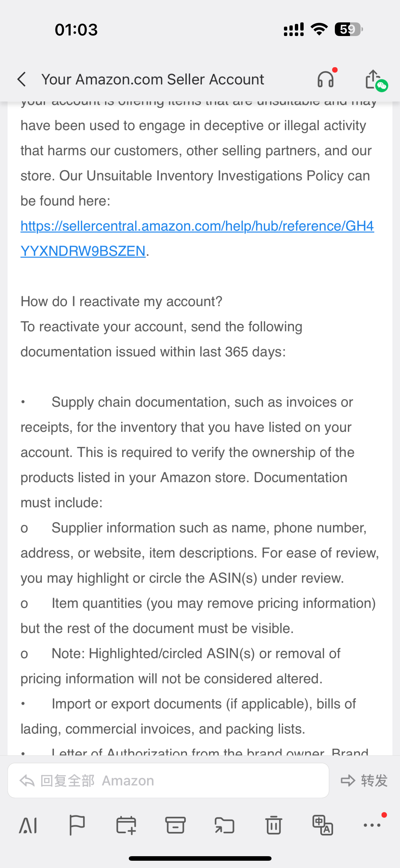Image resolution: width=400 pixels, height=868 pixels.
Task: Go back using the left chevron
Action: [x=21, y=80]
